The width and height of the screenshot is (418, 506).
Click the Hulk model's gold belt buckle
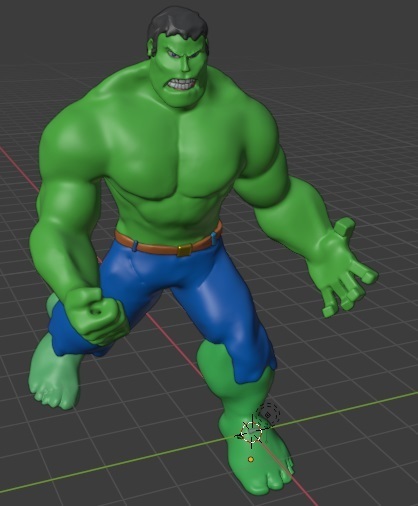pos(185,250)
